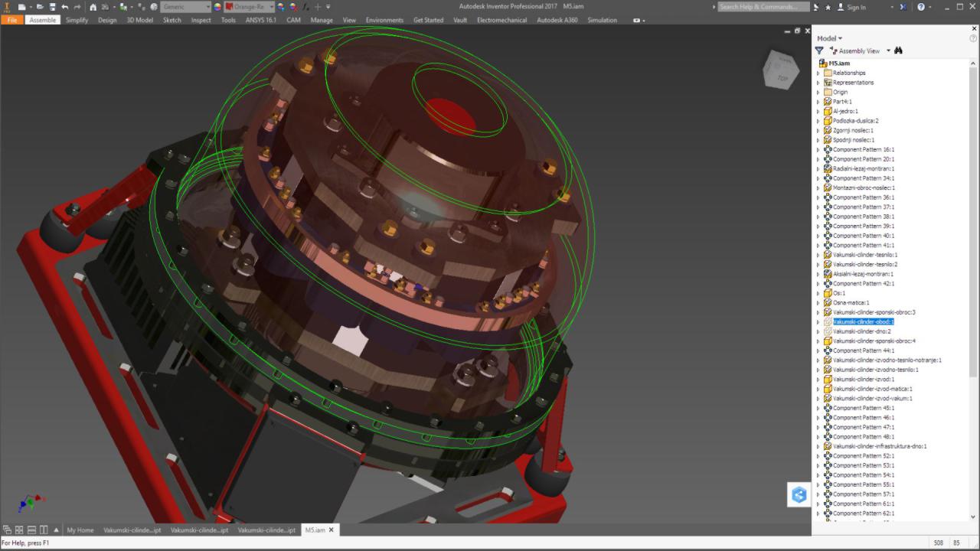Image resolution: width=980 pixels, height=551 pixels.
Task: Open the Inspect ribbon tab
Action: [x=201, y=20]
